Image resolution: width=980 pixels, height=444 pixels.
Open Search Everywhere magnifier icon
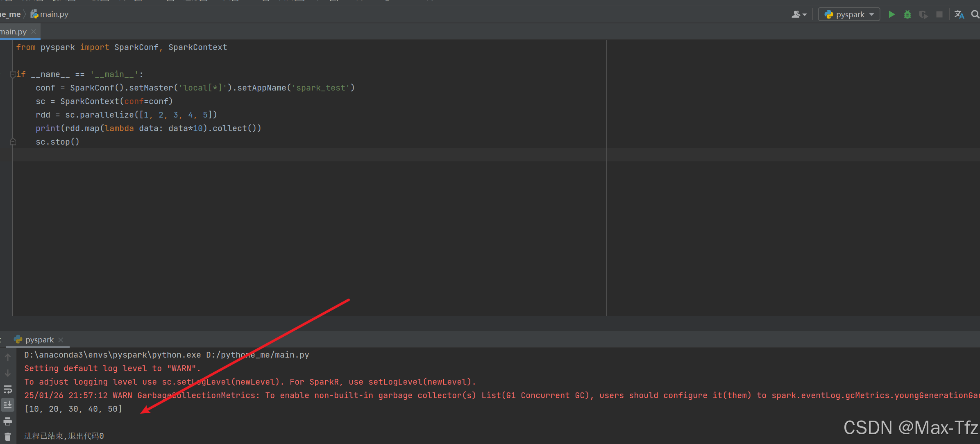(x=975, y=14)
